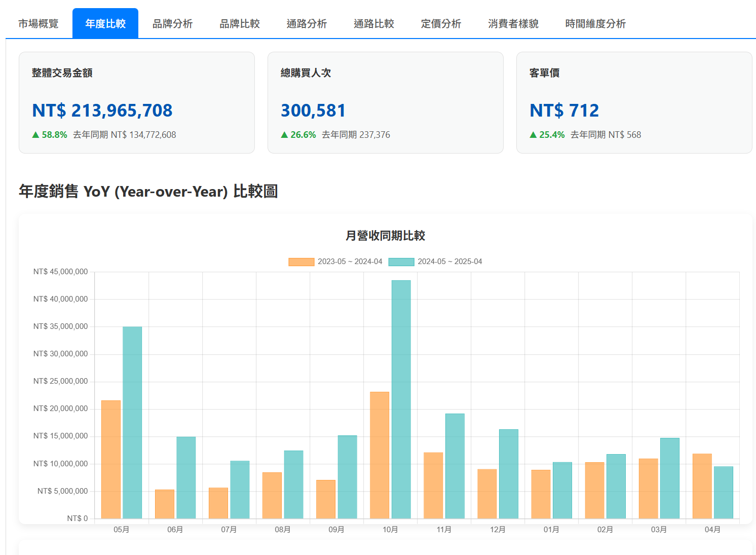The width and height of the screenshot is (756, 555).
Task: Click the orange 06月 bar
Action: point(165,504)
